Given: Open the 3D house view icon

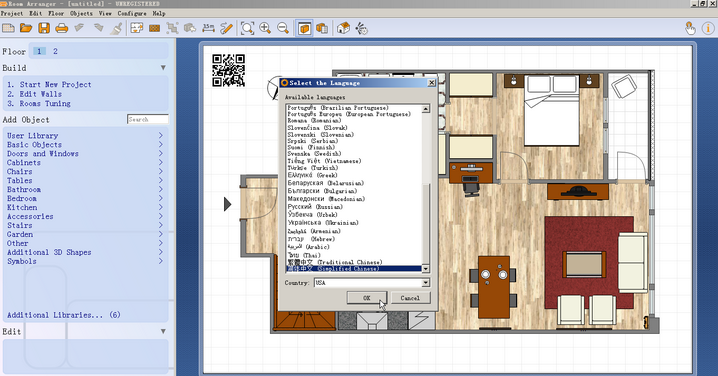Looking at the screenshot, I should [343, 28].
